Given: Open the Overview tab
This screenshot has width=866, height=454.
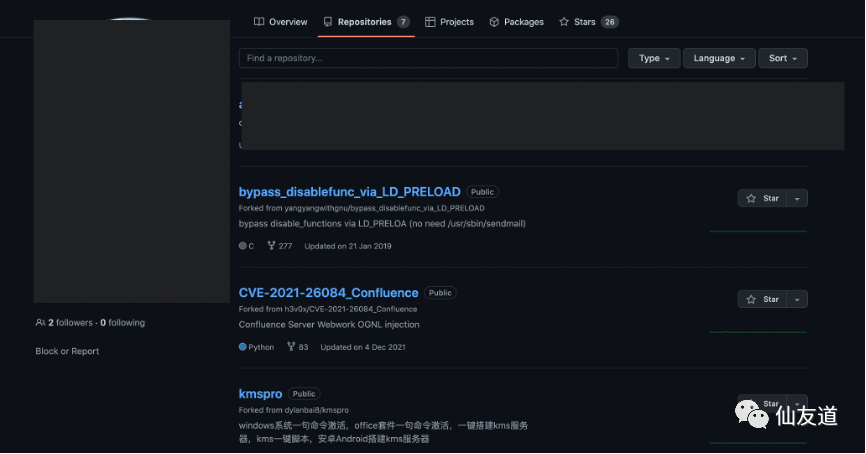Looking at the screenshot, I should click(x=280, y=22).
